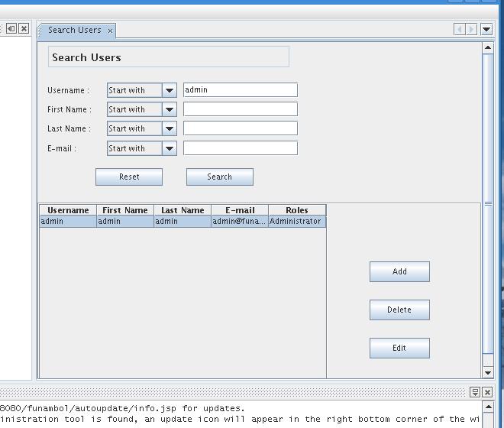This screenshot has height=428, width=504.
Task: Open Last Name match type dropdown
Action: pos(170,128)
